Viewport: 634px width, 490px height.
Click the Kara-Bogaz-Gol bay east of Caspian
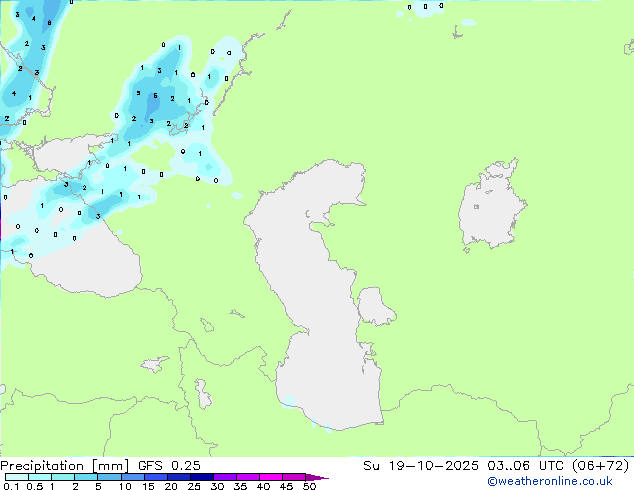(375, 306)
